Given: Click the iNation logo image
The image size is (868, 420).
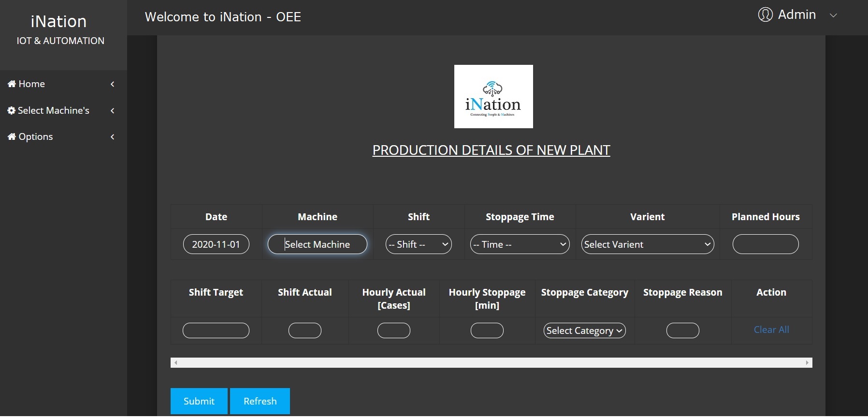Looking at the screenshot, I should tap(493, 97).
